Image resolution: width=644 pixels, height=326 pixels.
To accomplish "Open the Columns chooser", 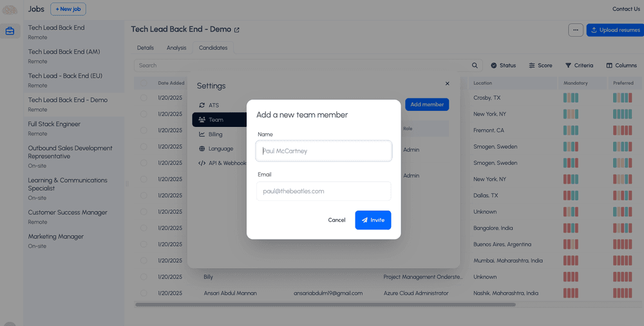I will (621, 65).
